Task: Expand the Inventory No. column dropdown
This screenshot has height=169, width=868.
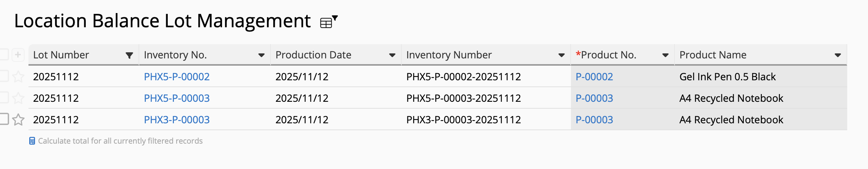Action: (x=261, y=55)
